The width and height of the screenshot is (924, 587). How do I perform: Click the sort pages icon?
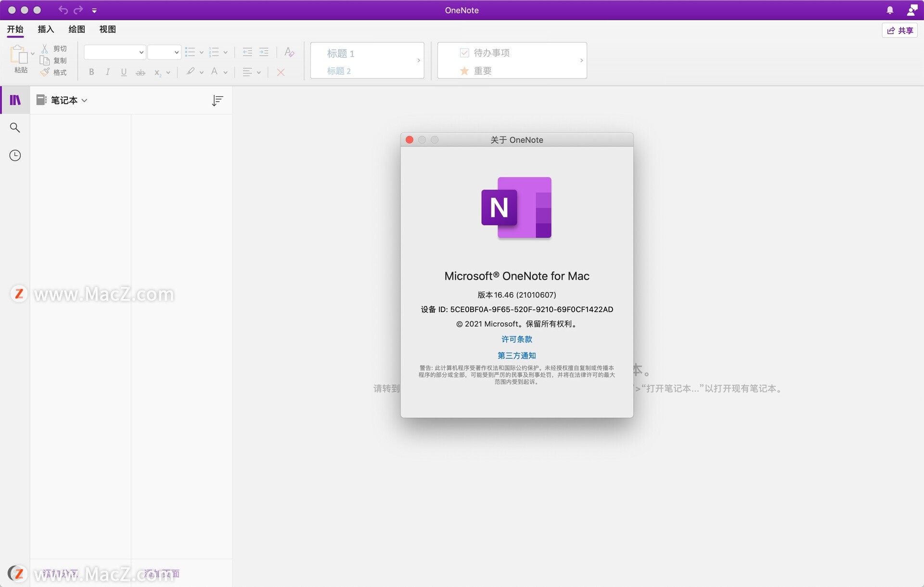(218, 100)
